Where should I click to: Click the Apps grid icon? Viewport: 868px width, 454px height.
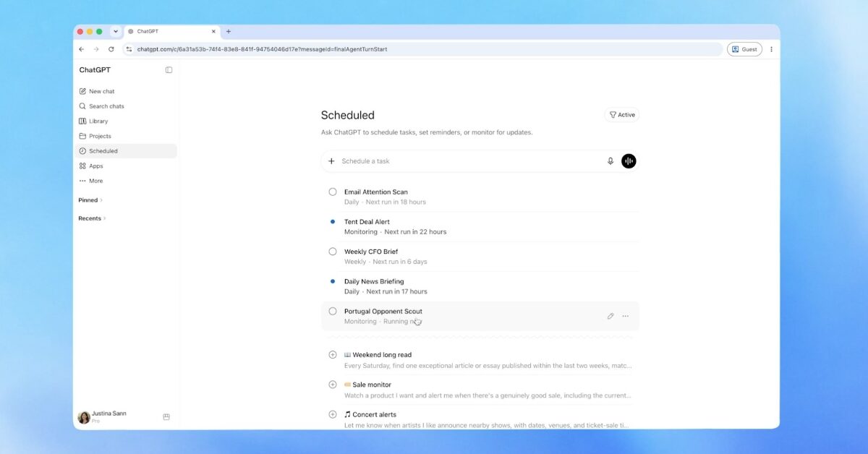pyautogui.click(x=82, y=166)
